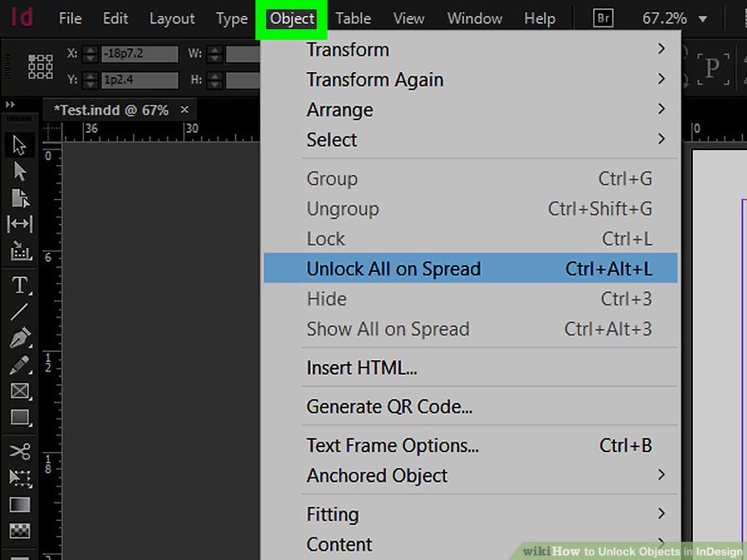747x560 pixels.
Task: Select the Pen tool
Action: point(20,338)
